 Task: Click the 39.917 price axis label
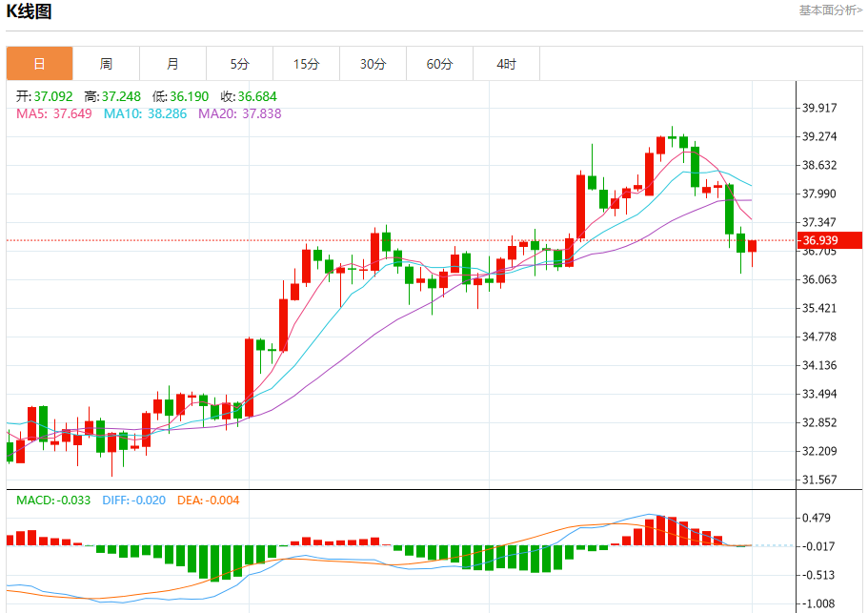[x=819, y=108]
